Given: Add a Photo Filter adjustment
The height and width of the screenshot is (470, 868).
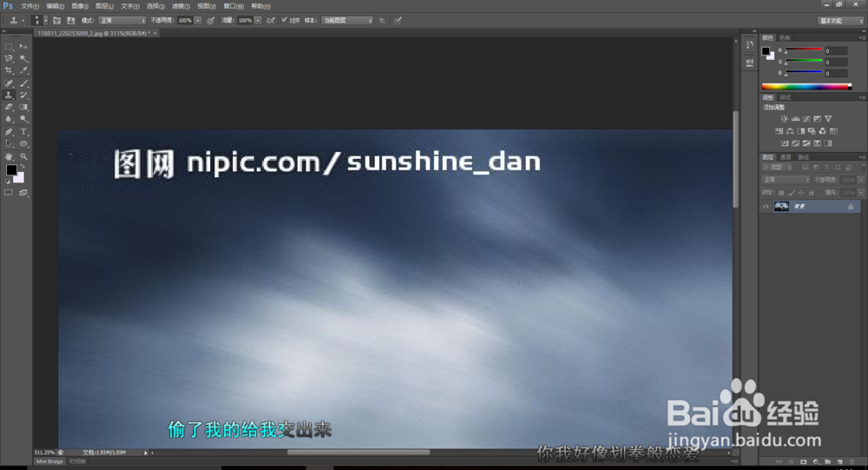Looking at the screenshot, I should tap(812, 131).
